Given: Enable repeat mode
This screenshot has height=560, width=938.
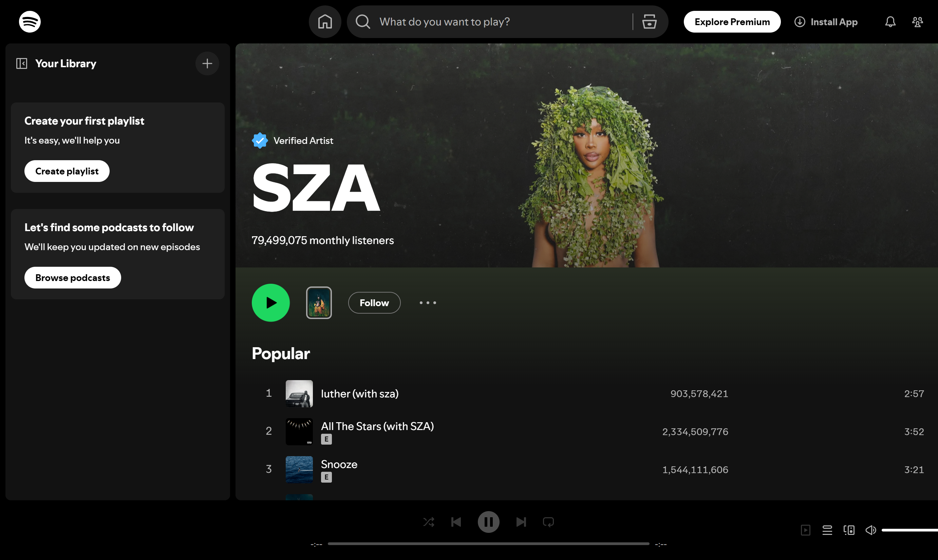Looking at the screenshot, I should (x=548, y=522).
